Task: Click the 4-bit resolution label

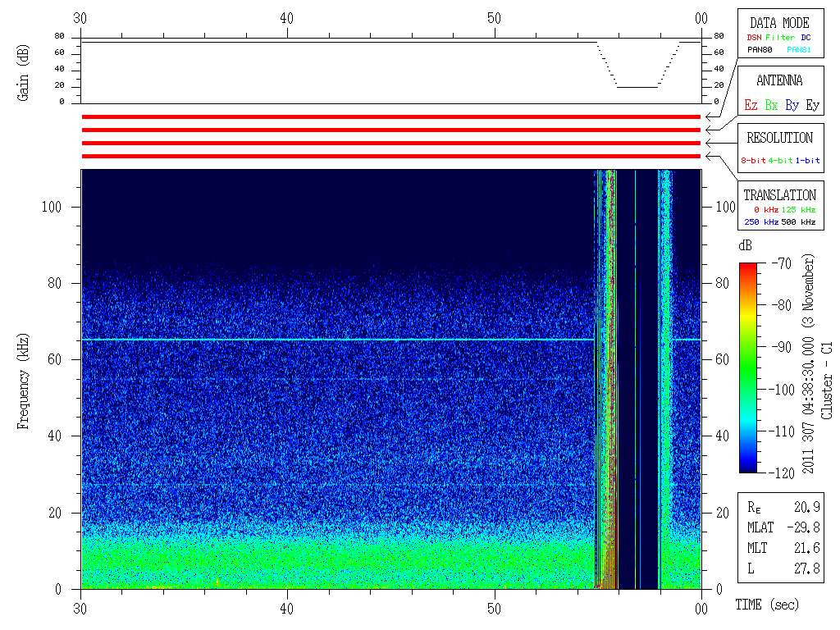Action: coord(781,160)
